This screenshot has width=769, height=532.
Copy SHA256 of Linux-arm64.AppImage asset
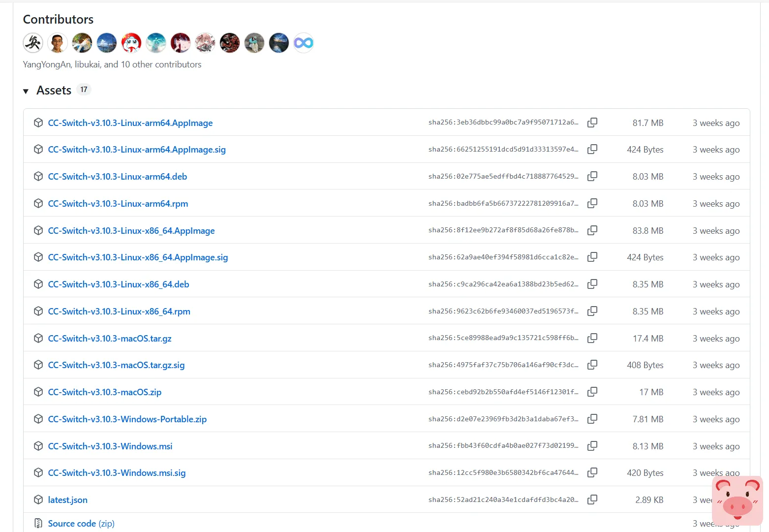[592, 123]
